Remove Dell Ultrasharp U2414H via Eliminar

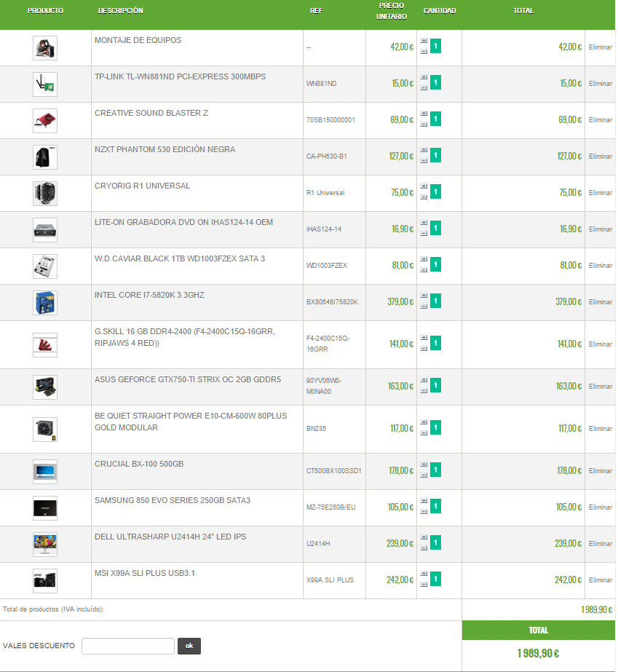point(600,544)
